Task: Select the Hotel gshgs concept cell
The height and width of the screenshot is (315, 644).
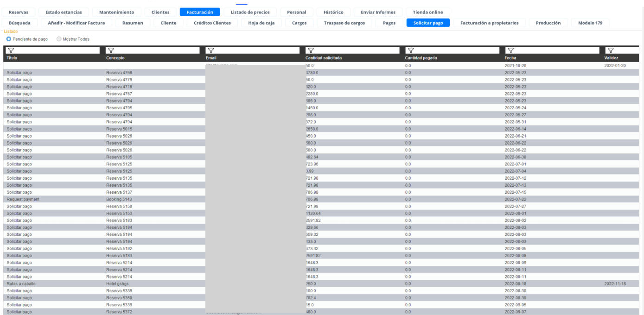Action: [x=118, y=283]
